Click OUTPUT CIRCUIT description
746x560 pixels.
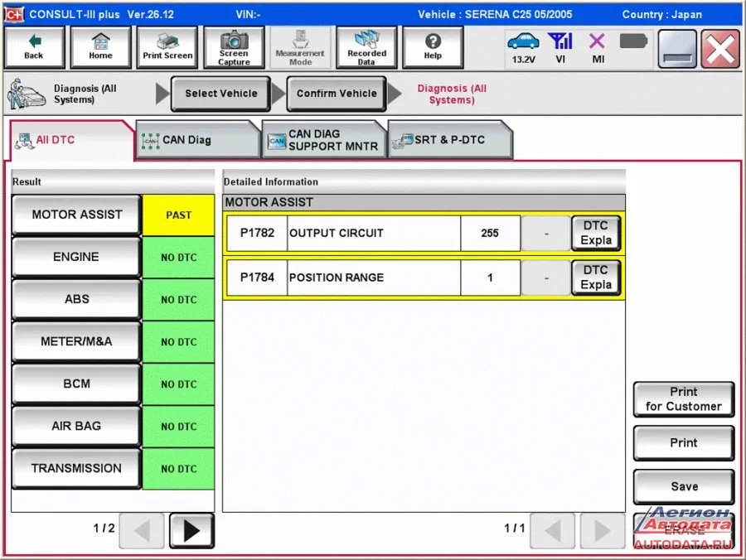(x=374, y=233)
